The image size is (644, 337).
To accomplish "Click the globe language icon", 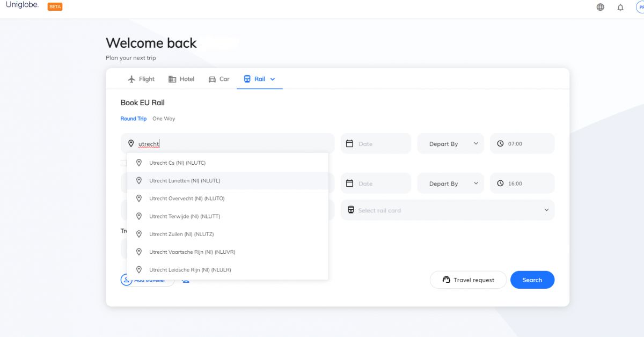I will (x=600, y=8).
